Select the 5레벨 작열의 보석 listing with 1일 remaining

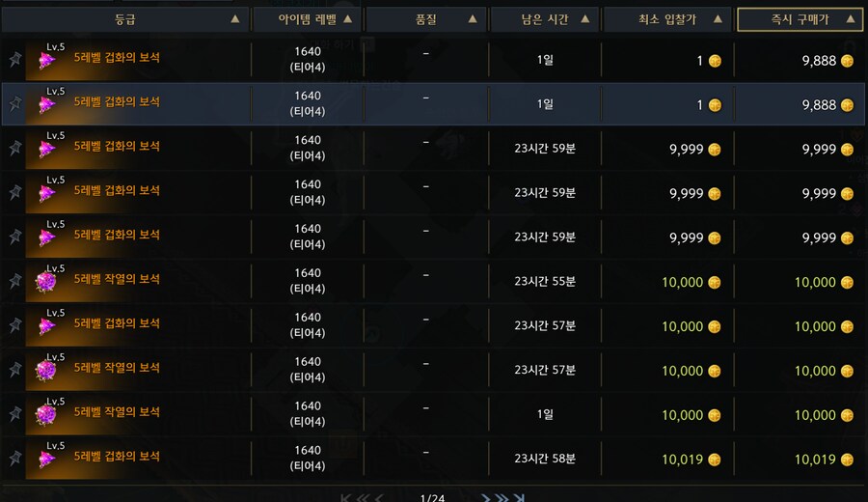coord(117,415)
